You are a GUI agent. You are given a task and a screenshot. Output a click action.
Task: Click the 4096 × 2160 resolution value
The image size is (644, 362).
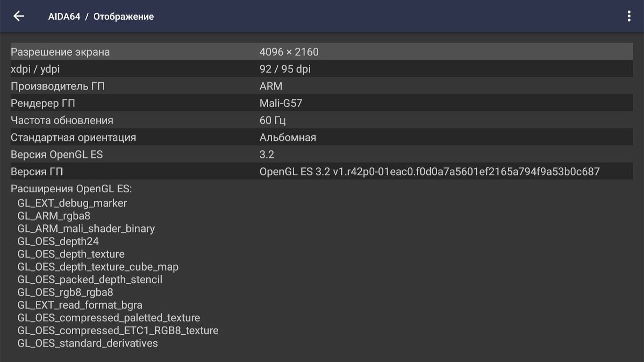[x=289, y=52]
